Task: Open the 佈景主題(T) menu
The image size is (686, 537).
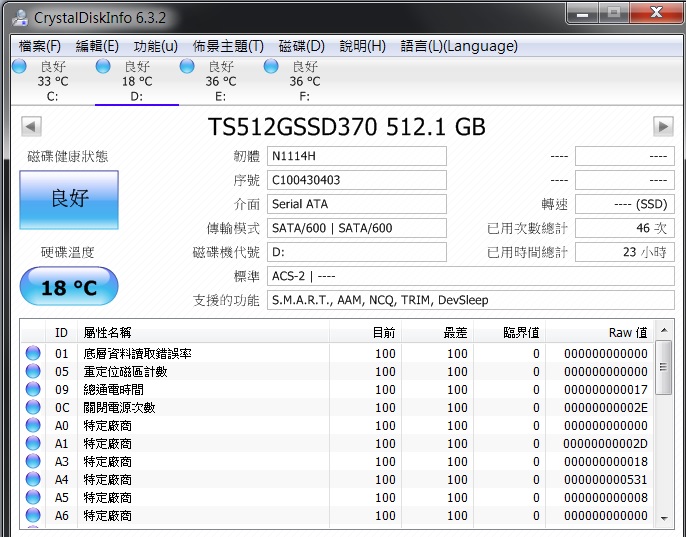Action: 228,46
